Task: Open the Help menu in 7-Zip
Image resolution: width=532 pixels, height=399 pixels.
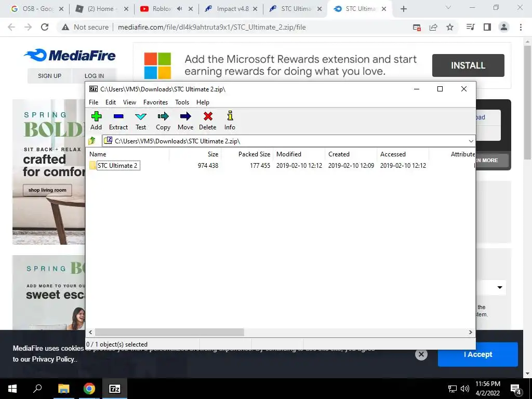Action: coord(203,102)
